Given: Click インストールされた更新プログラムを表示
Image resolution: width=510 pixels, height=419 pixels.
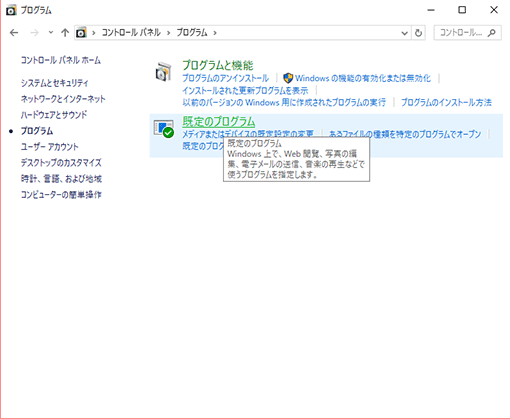Looking at the screenshot, I should tap(245, 91).
